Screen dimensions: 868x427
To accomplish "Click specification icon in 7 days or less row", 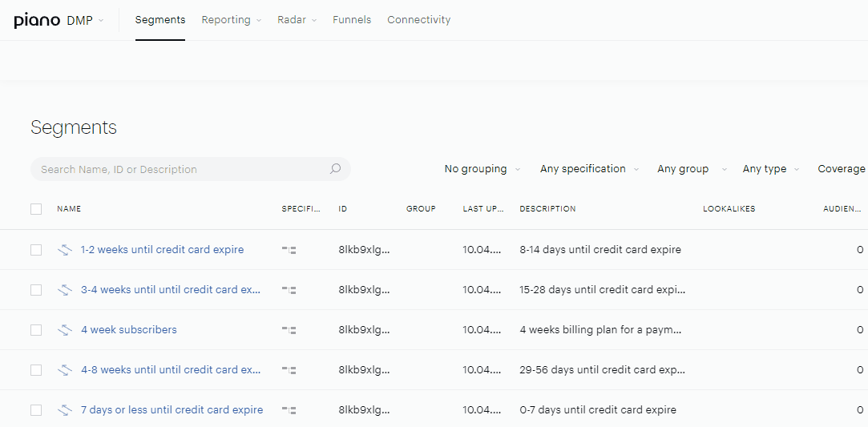I will 289,410.
